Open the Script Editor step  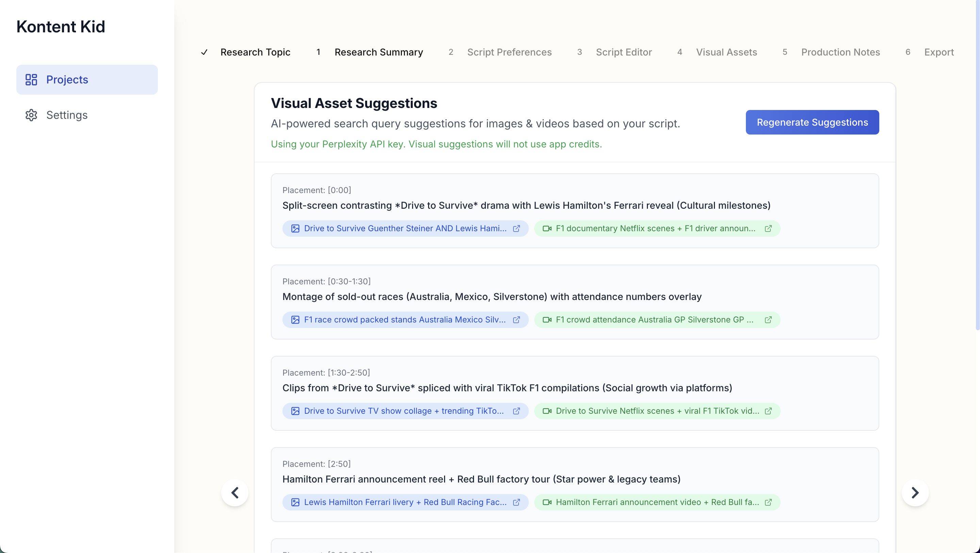(x=623, y=52)
